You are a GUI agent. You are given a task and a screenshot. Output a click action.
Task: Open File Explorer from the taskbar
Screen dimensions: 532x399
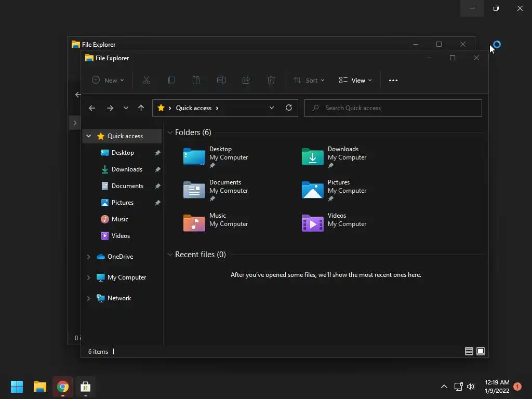tap(39, 387)
